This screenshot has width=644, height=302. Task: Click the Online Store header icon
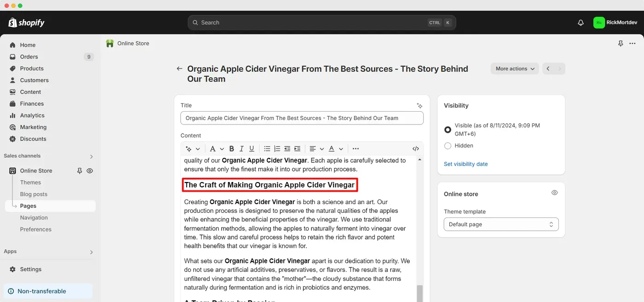pos(109,43)
